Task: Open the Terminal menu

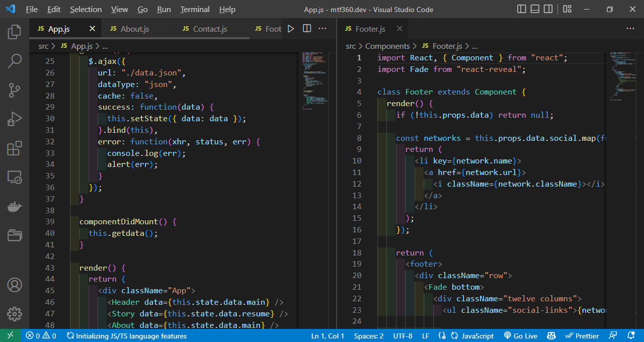Action: 195,9
